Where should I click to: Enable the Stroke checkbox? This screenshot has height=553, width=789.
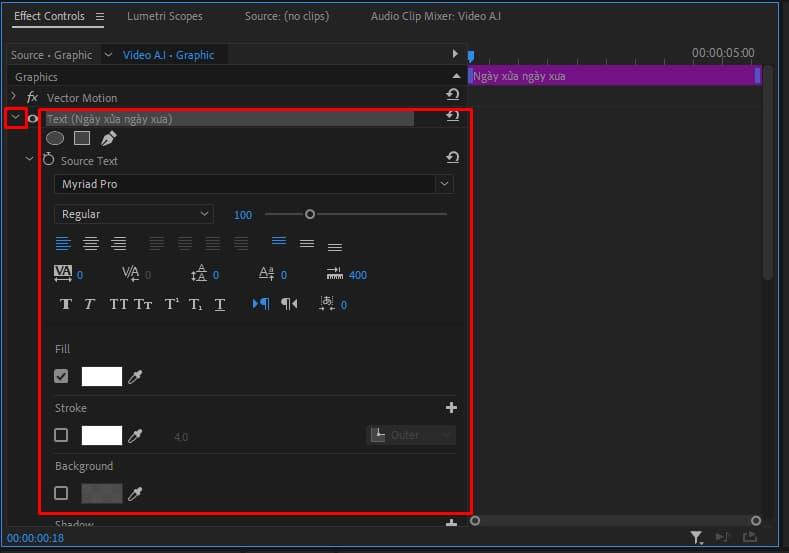point(61,435)
